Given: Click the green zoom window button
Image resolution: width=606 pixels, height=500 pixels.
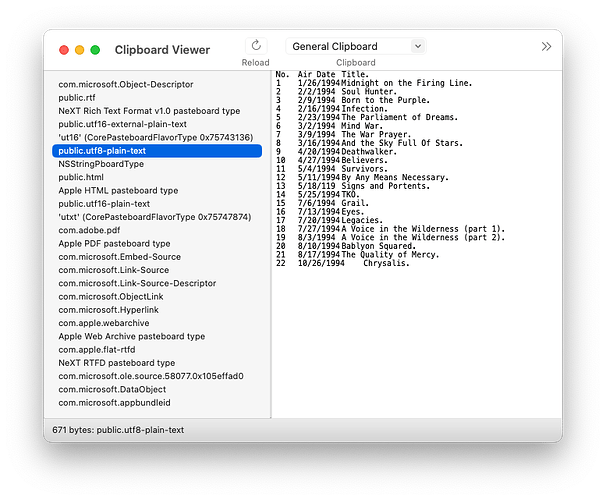Looking at the screenshot, I should pos(96,50).
